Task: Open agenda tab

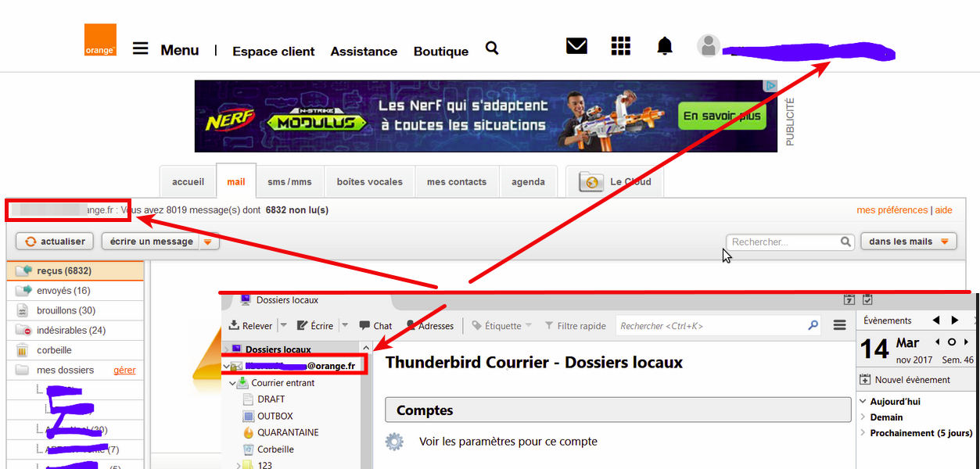Action: (x=529, y=182)
